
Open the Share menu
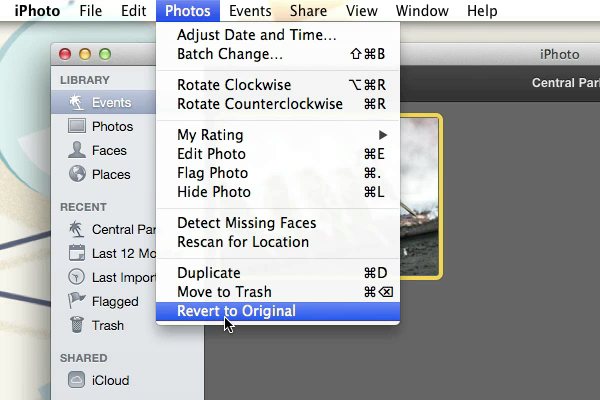pos(308,11)
